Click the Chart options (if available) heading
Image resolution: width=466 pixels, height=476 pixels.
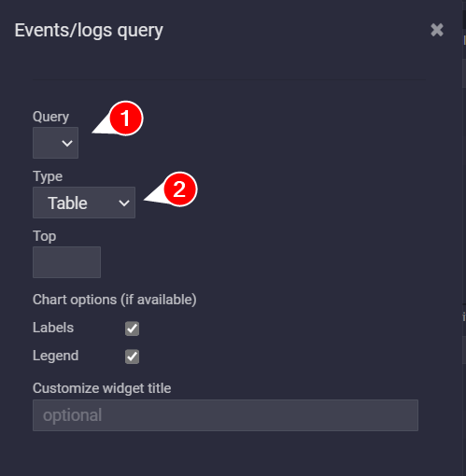coord(115,300)
